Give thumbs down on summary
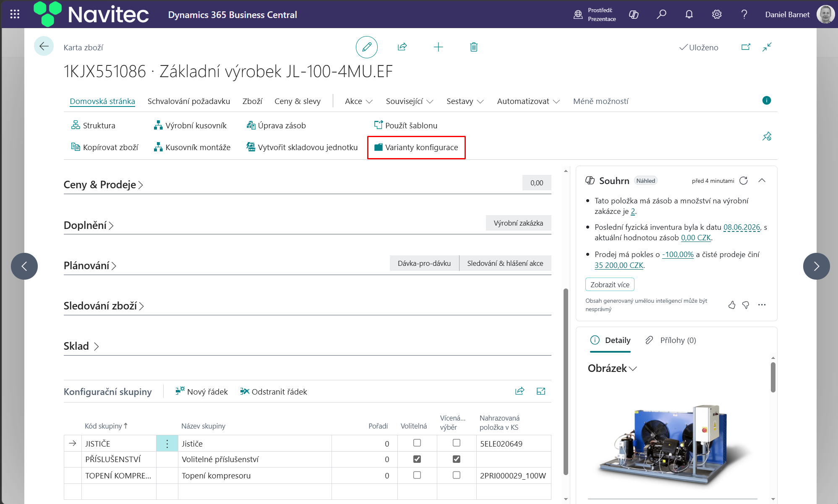Screen dimensions: 838x504 746,305
